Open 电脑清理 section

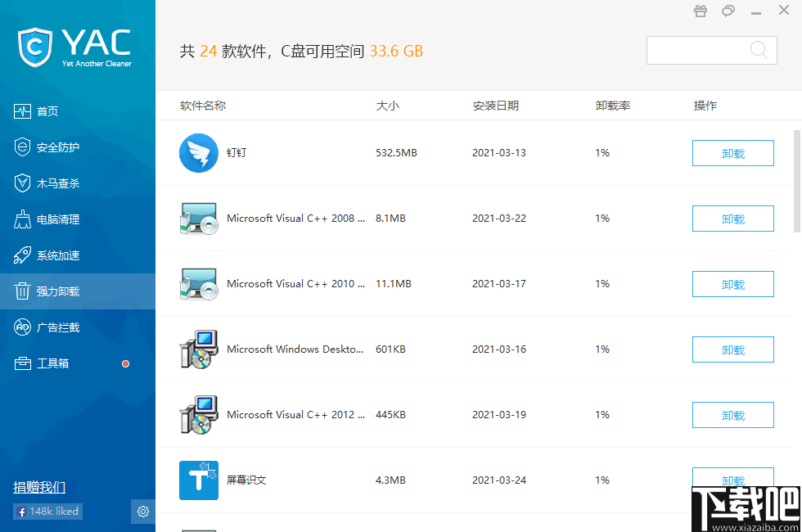point(78,219)
